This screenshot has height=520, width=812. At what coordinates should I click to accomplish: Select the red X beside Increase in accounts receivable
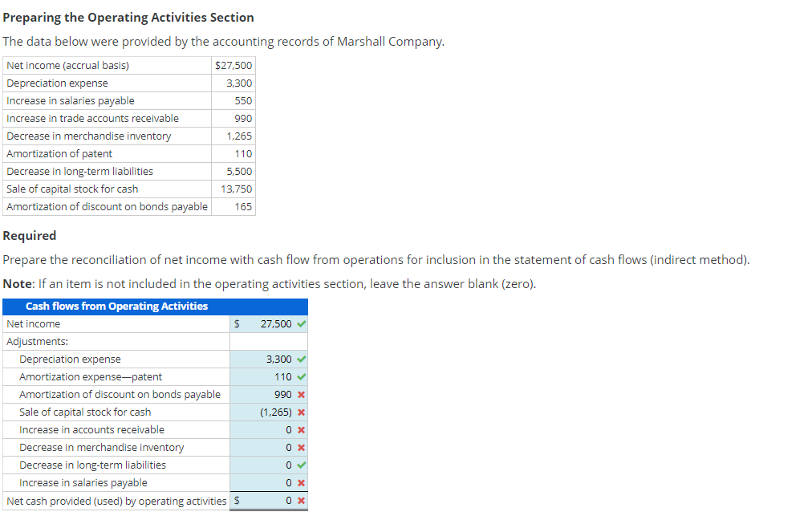pyautogui.click(x=300, y=429)
